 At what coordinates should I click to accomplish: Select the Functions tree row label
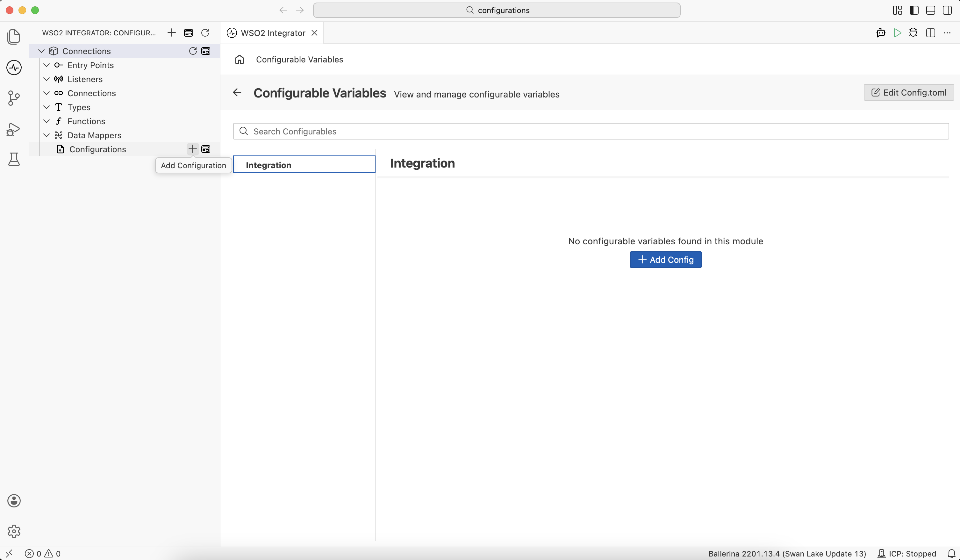pyautogui.click(x=86, y=121)
